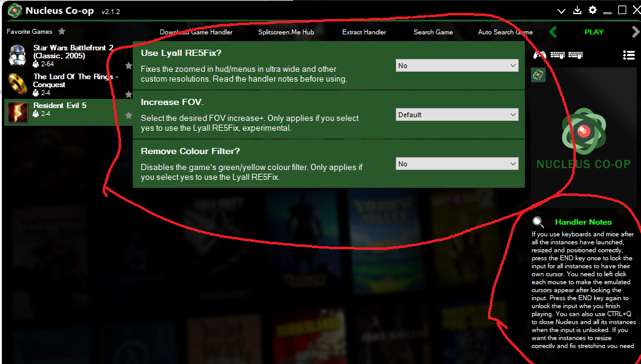Image resolution: width=641 pixels, height=364 pixels.
Task: Click the Handler Notes magnifier icon
Action: 538,222
